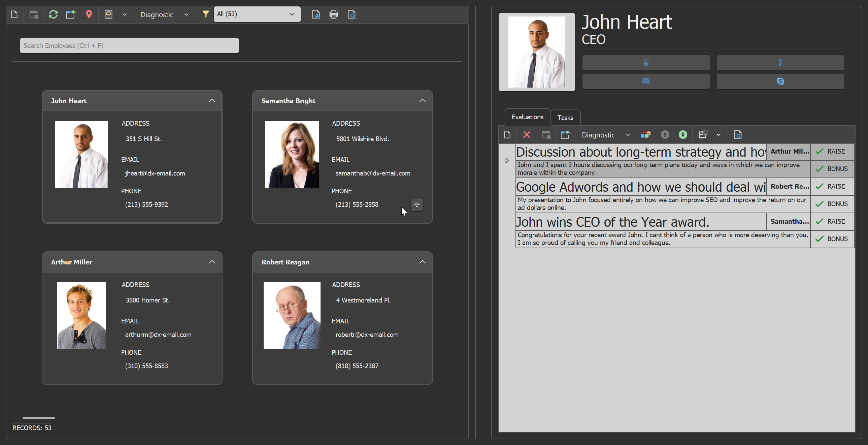
Task: Open the All (53) filter dropdown
Action: point(257,14)
